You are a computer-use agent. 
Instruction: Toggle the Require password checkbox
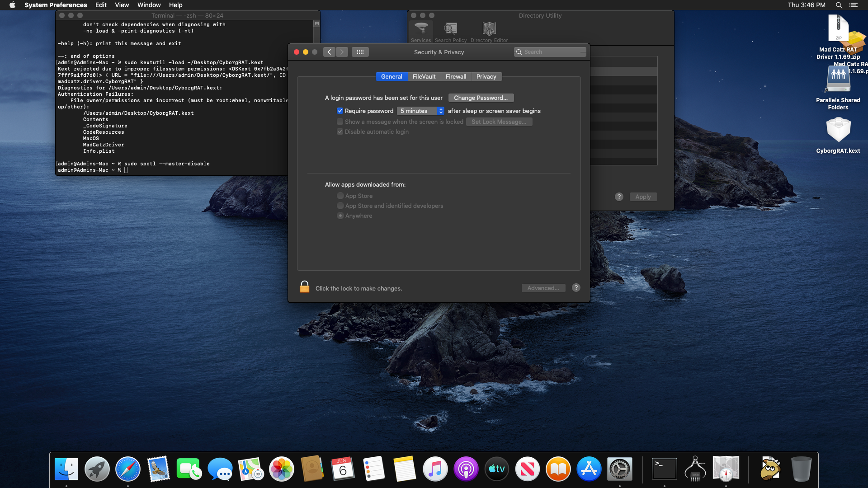click(x=340, y=111)
